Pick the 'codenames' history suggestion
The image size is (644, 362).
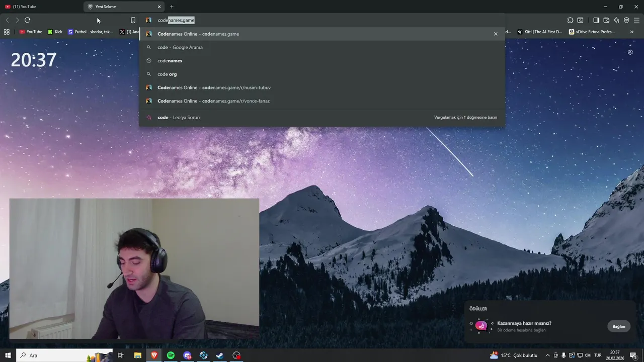click(322, 61)
